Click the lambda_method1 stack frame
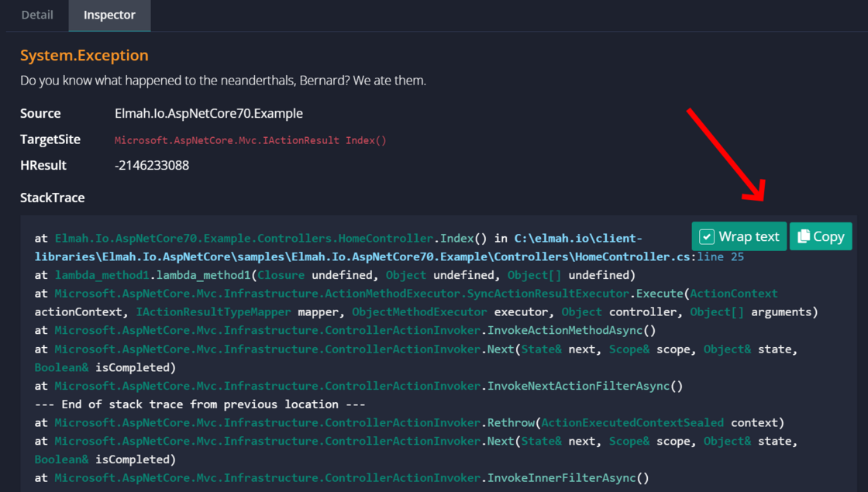 pos(335,275)
